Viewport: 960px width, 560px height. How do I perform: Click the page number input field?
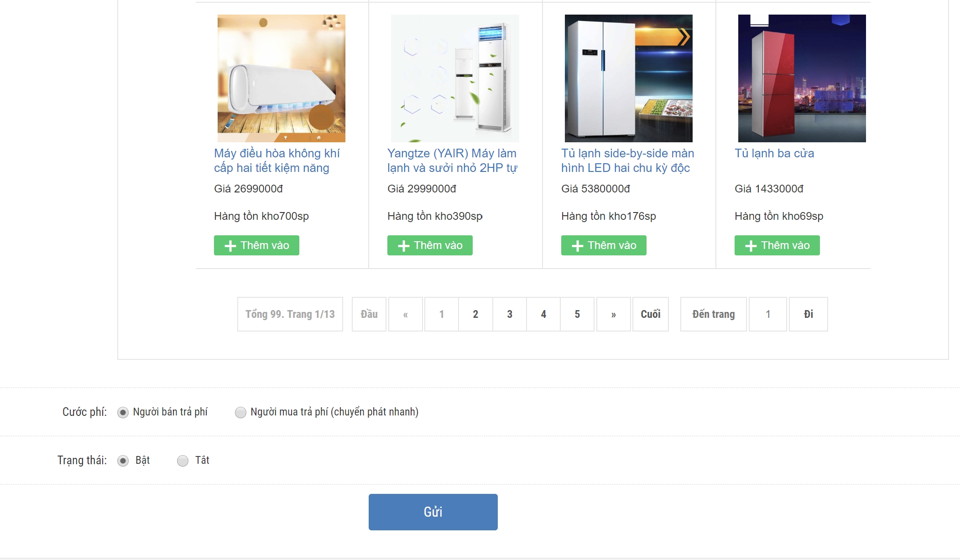(768, 314)
